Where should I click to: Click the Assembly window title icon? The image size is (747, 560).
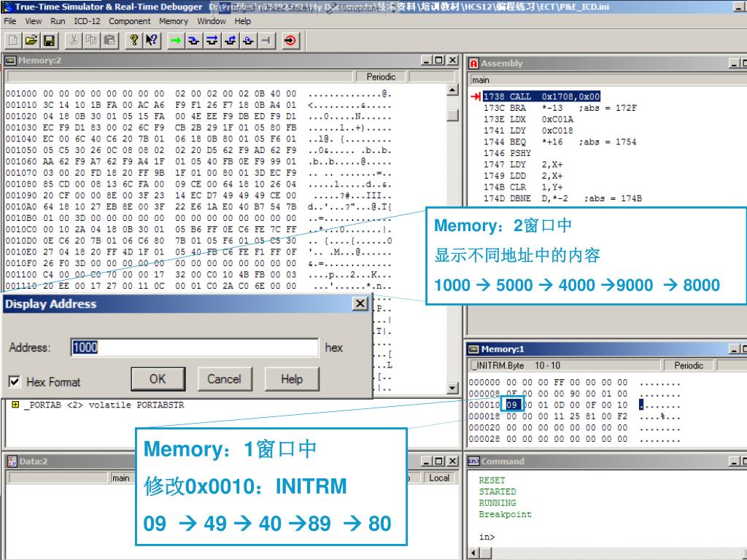pos(473,63)
